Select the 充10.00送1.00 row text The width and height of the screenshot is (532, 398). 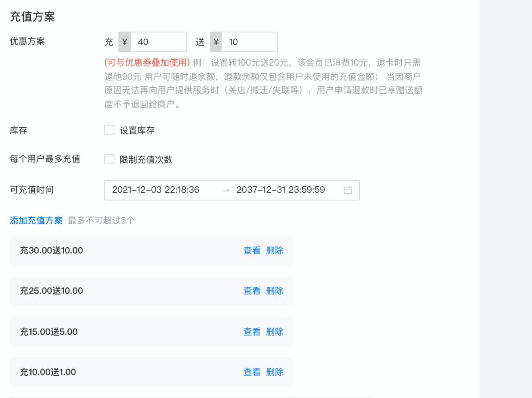click(x=48, y=372)
